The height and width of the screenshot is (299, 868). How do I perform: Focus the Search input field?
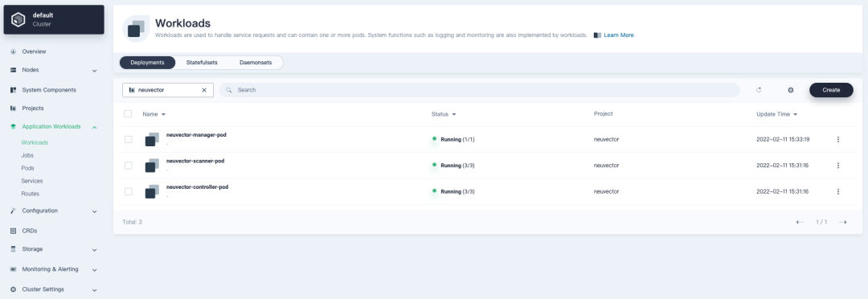[x=479, y=90]
